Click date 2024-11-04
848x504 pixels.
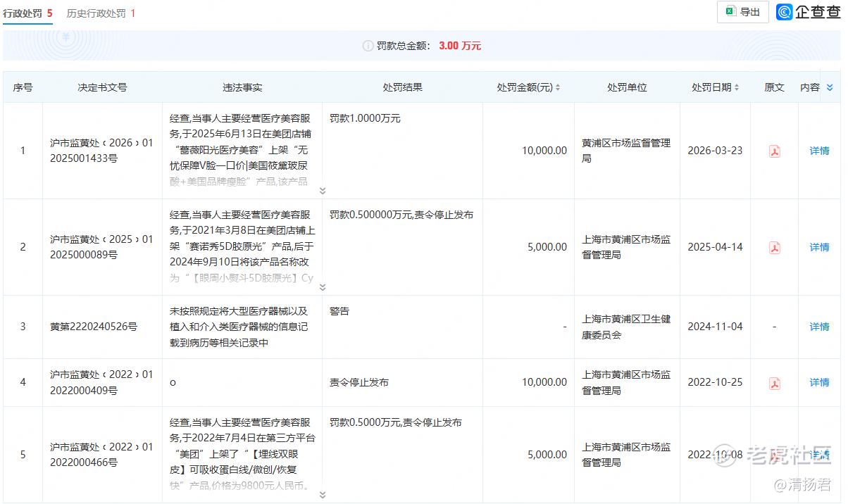click(x=715, y=327)
